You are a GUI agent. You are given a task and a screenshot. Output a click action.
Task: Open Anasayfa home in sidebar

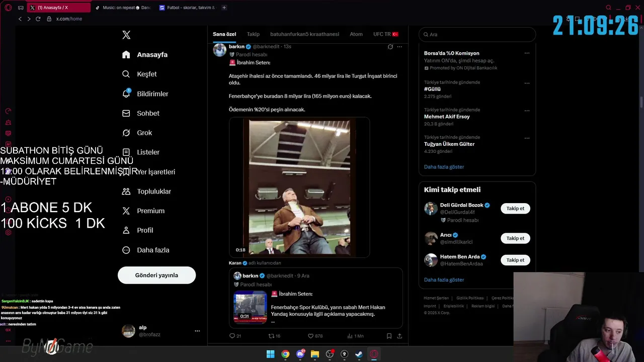coord(145,54)
